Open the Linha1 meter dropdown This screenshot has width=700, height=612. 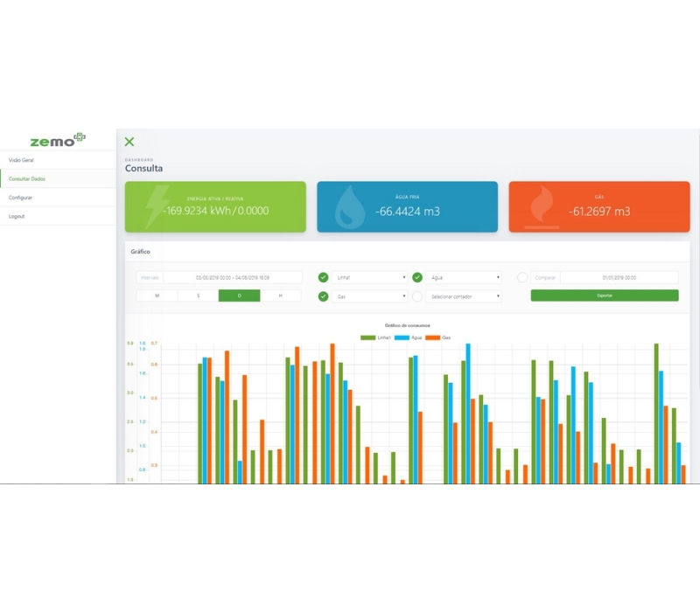[370, 277]
